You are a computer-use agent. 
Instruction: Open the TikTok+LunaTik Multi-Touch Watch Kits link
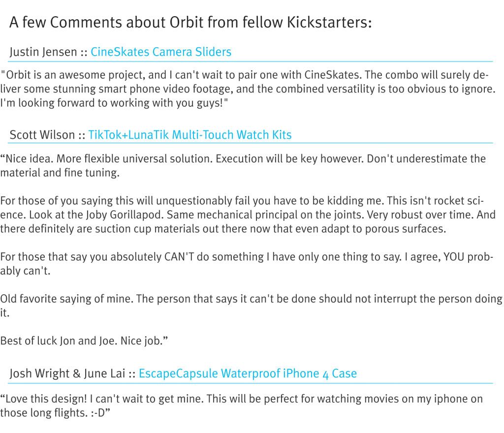(189, 135)
